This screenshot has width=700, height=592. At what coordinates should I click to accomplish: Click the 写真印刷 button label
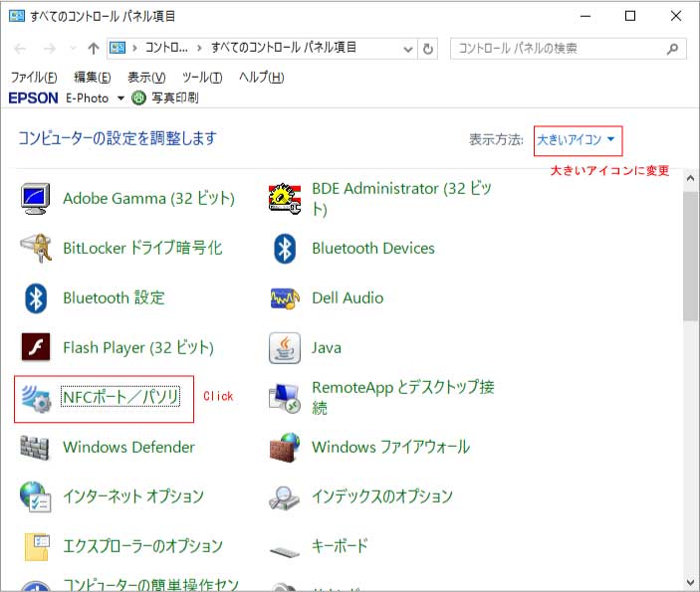coord(175,98)
